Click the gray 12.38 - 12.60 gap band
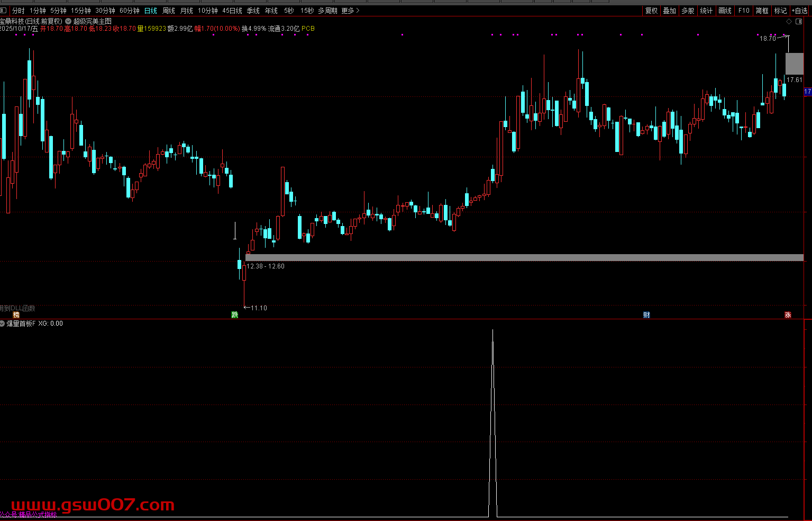 tap(524, 258)
